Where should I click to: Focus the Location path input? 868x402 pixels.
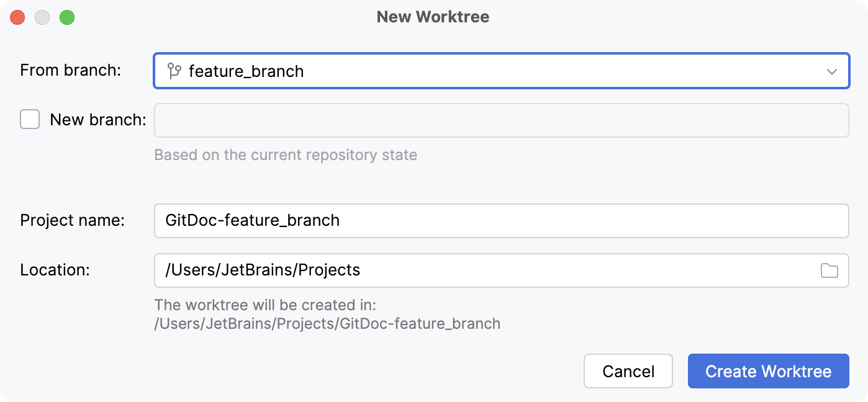click(435, 270)
